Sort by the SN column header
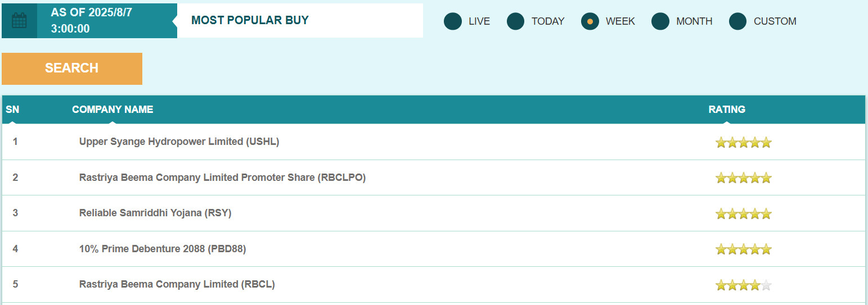Screen dimensions: 868x305 12,110
